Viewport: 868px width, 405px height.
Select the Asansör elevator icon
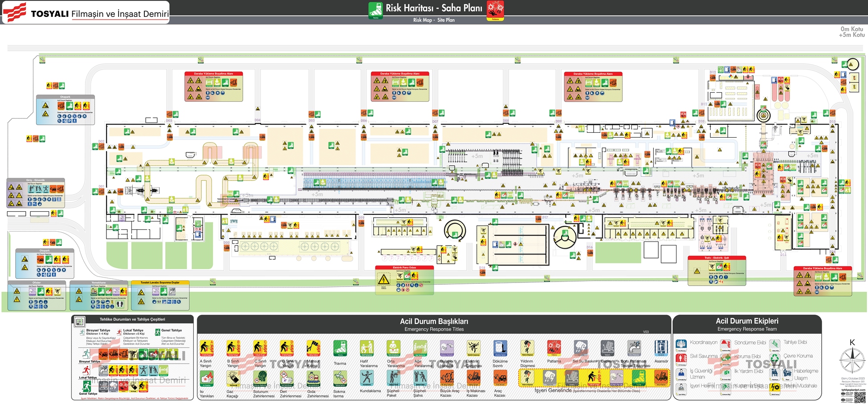tap(661, 348)
